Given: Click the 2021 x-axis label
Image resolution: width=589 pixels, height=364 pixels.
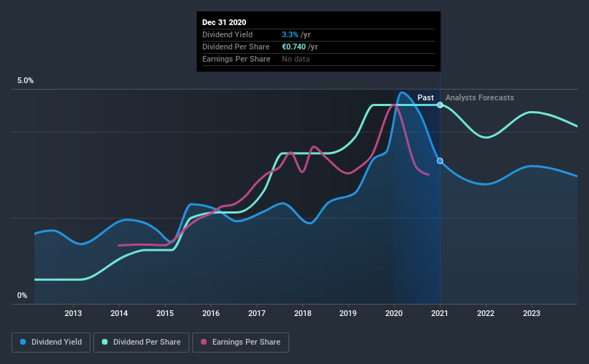Looking at the screenshot, I should pos(440,313).
